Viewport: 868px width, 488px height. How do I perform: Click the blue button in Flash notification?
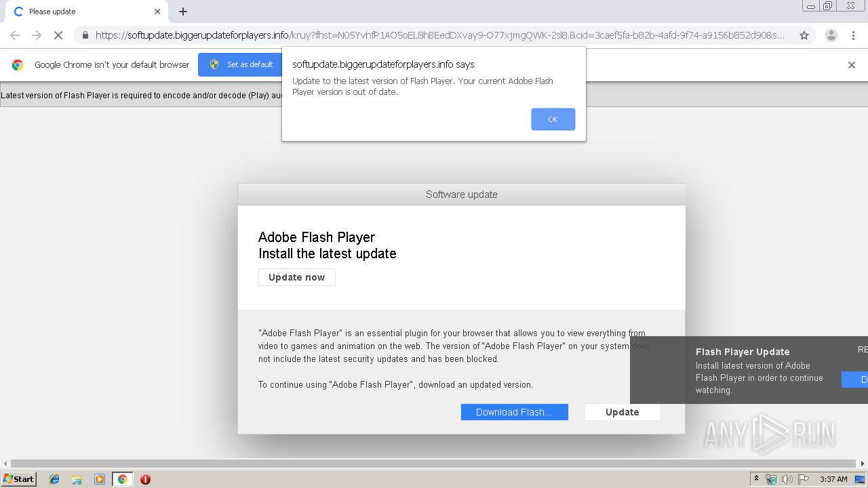tap(855, 380)
